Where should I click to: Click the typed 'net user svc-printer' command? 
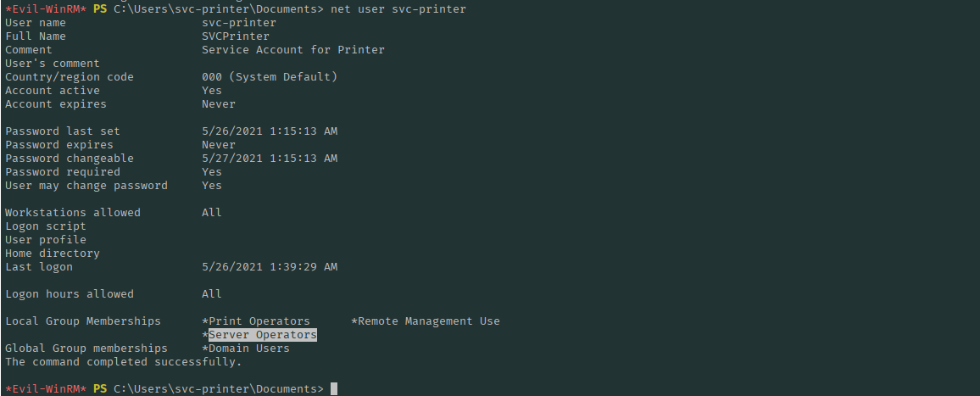click(x=398, y=8)
